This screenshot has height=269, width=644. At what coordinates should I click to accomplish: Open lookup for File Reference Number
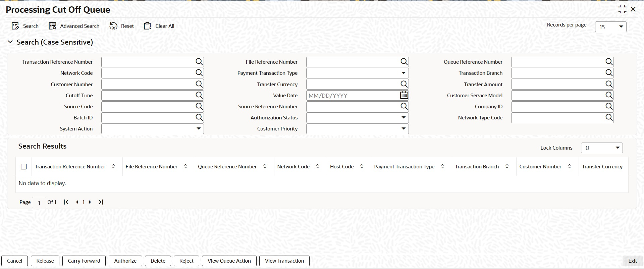tap(404, 62)
